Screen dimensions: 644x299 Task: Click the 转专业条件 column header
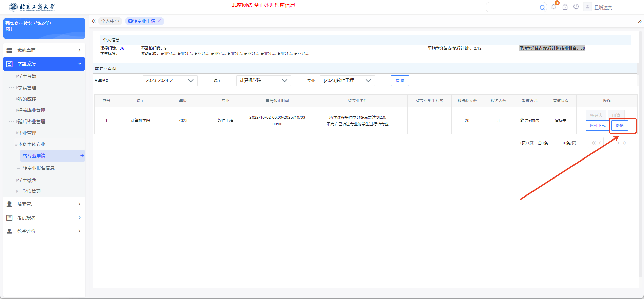pos(358,101)
